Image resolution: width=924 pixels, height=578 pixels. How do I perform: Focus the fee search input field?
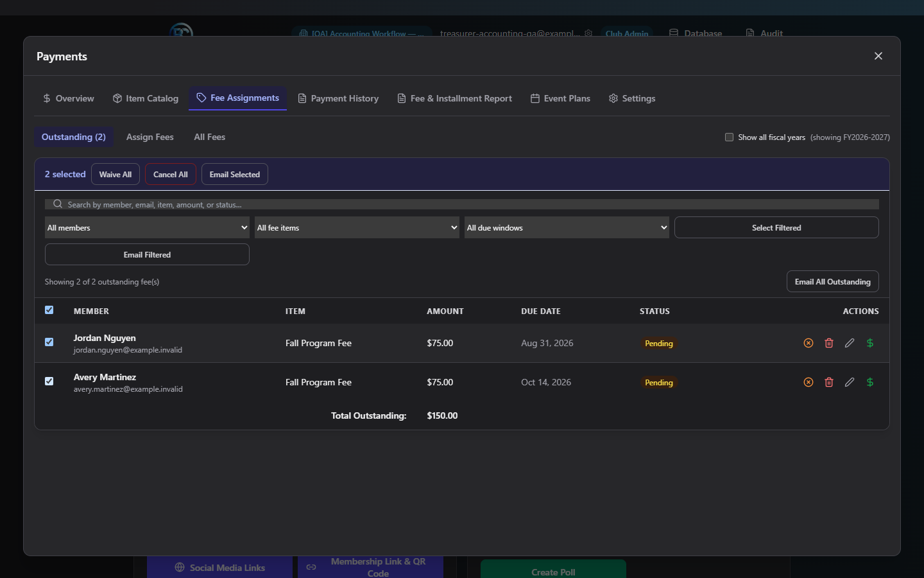click(462, 204)
